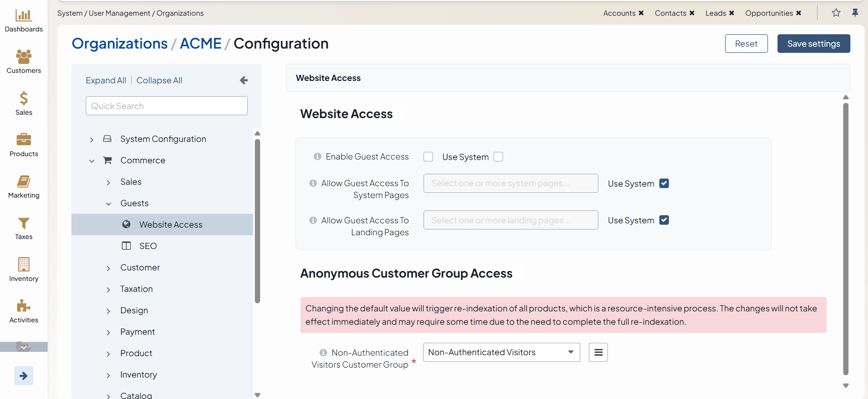Click the star favorite icon
The height and width of the screenshot is (399, 868).
[836, 13]
